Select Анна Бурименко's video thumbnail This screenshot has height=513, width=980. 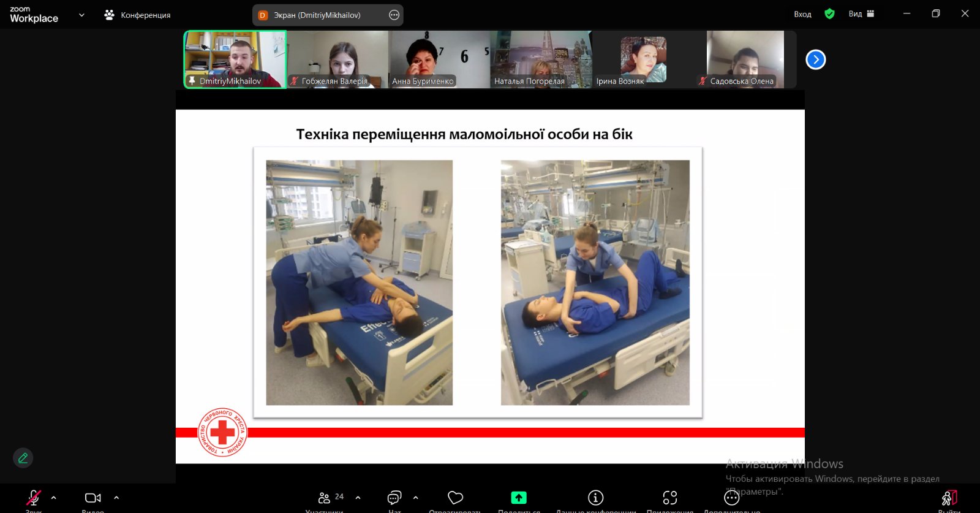(x=439, y=59)
